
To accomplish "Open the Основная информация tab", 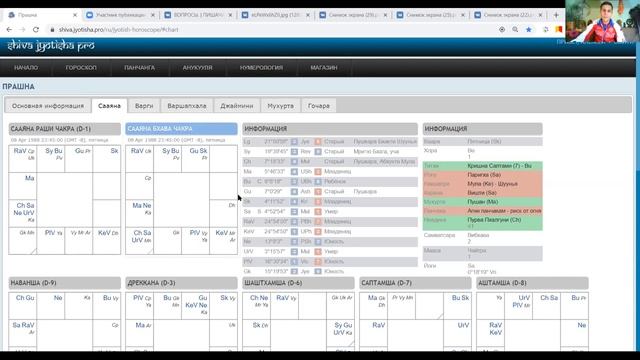I will click(x=48, y=106).
